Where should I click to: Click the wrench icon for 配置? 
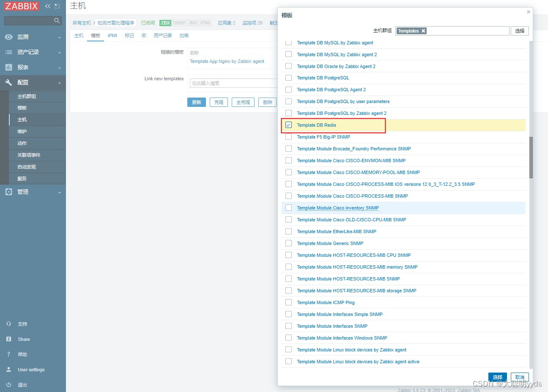pos(8,82)
